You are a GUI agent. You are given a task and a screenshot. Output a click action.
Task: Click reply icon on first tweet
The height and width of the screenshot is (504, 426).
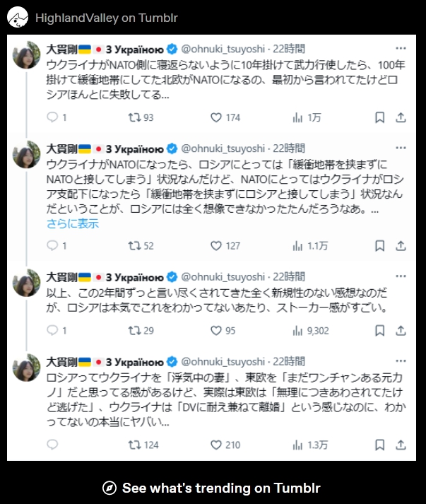click(x=52, y=117)
